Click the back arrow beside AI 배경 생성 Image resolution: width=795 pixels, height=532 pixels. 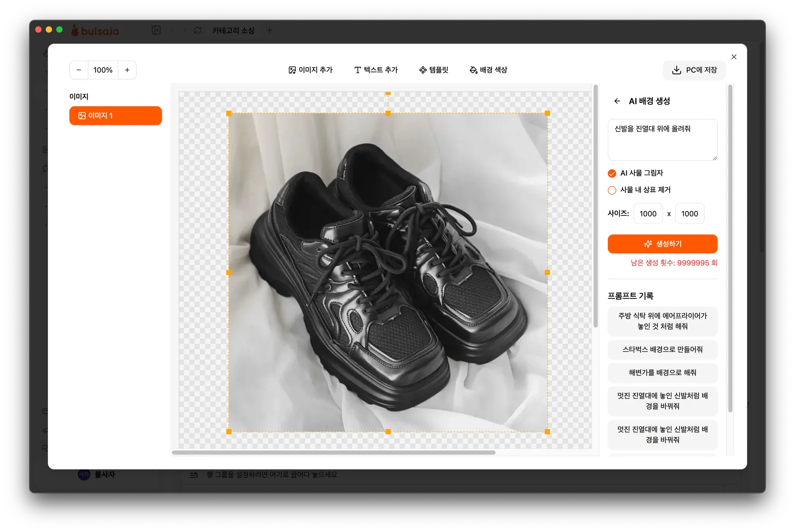(617, 101)
